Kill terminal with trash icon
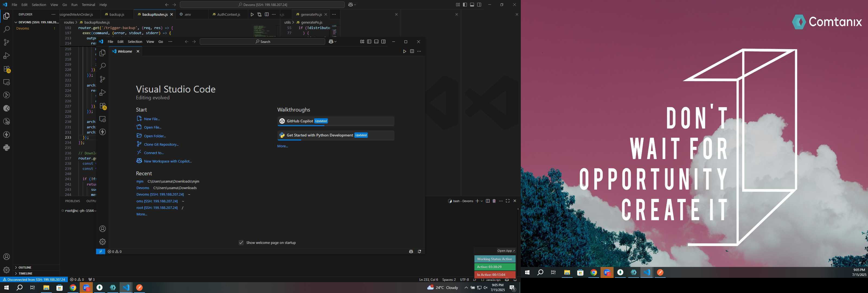868x293 pixels. pos(494,201)
